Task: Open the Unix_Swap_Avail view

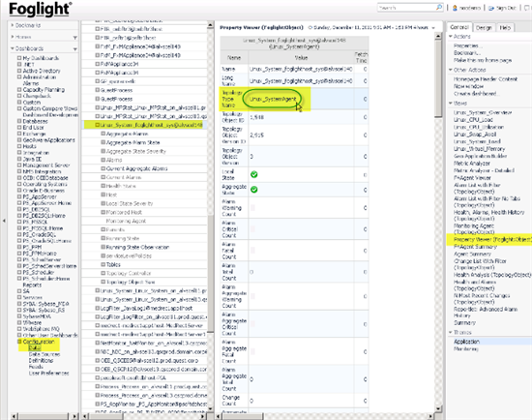Action: [475, 135]
